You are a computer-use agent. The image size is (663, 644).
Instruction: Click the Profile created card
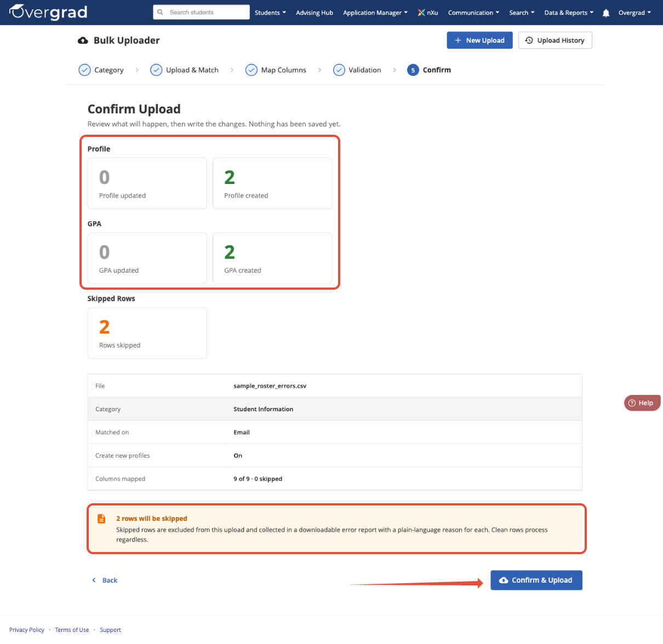(272, 183)
